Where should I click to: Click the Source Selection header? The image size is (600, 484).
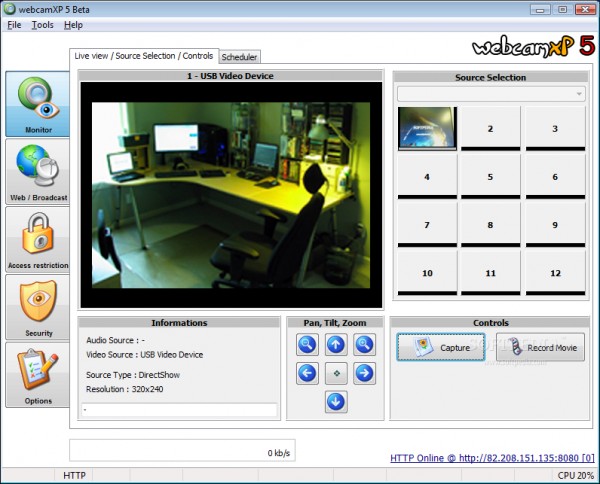pos(491,77)
